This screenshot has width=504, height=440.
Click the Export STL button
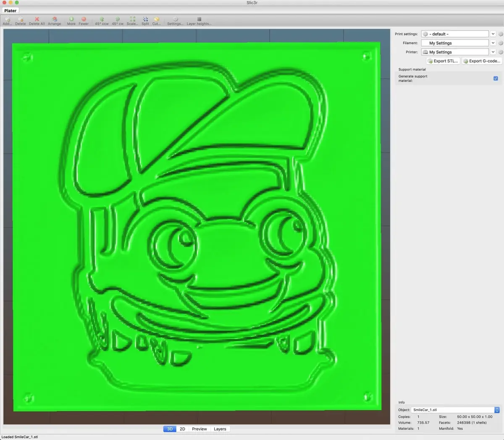tap(443, 61)
